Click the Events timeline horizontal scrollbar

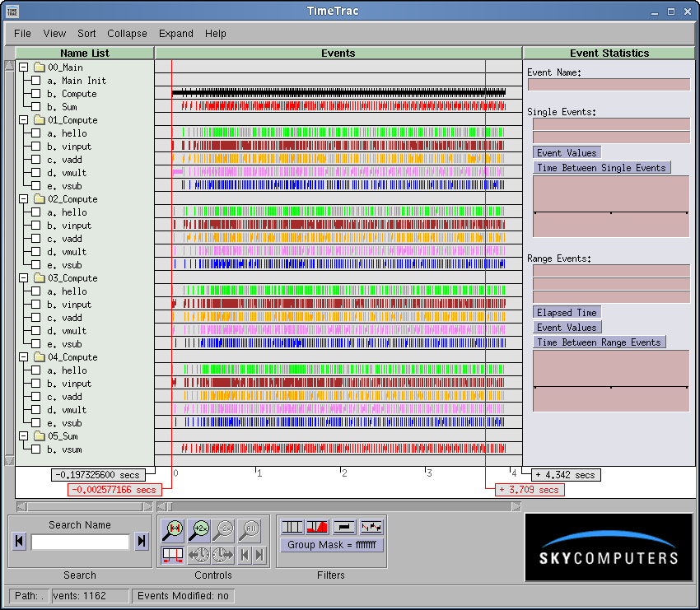(x=339, y=506)
